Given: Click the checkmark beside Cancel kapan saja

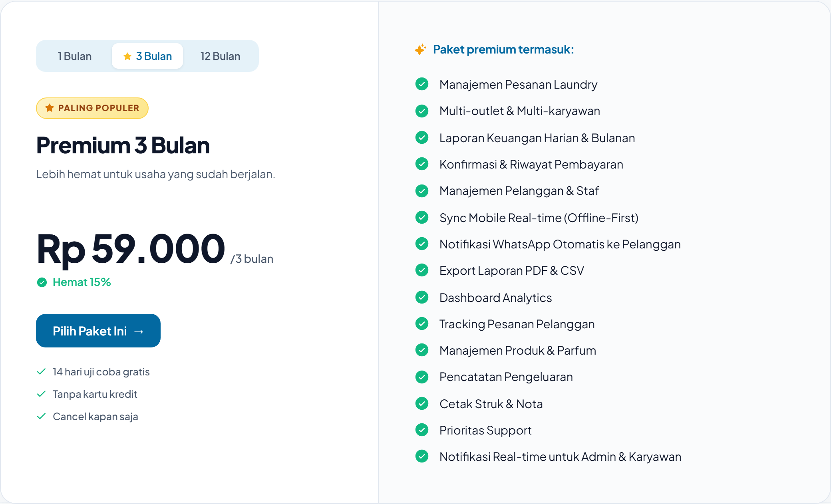Looking at the screenshot, I should click(x=41, y=417).
